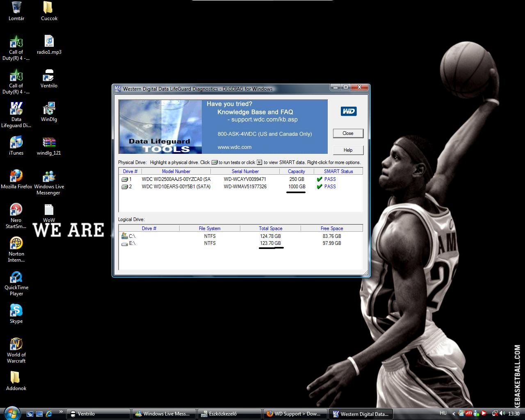The width and height of the screenshot is (525, 420).
Task: Click 123.70 GB total space value
Action: [x=270, y=243]
